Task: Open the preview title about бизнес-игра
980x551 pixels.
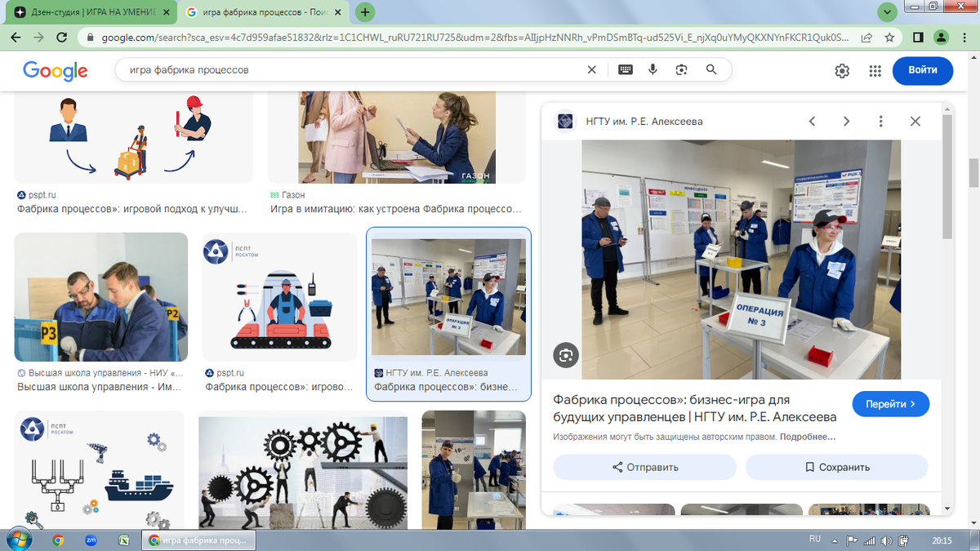Action: pyautogui.click(x=695, y=408)
